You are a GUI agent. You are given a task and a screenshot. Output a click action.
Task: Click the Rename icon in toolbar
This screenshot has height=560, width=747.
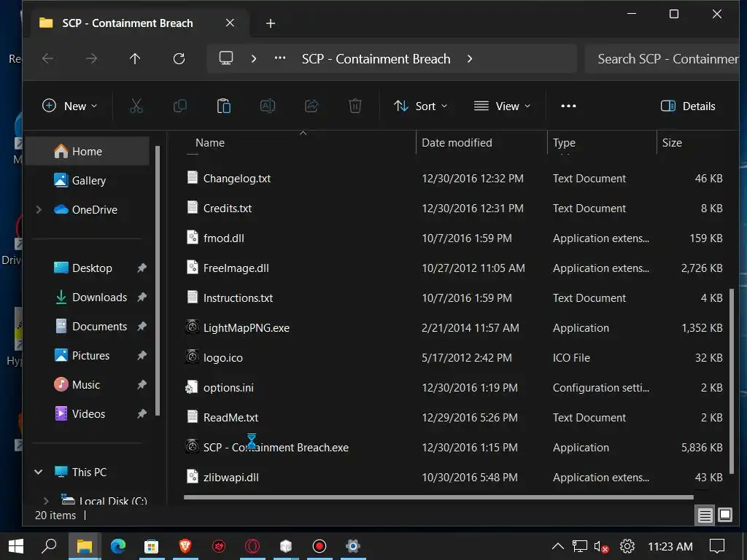[x=268, y=106]
